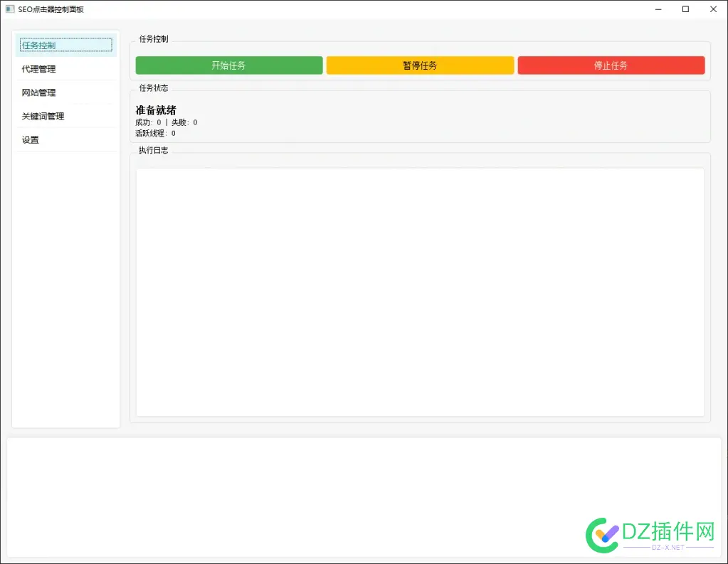The width and height of the screenshot is (728, 564).
Task: Click inside the 执行日志 log area
Action: point(420,292)
